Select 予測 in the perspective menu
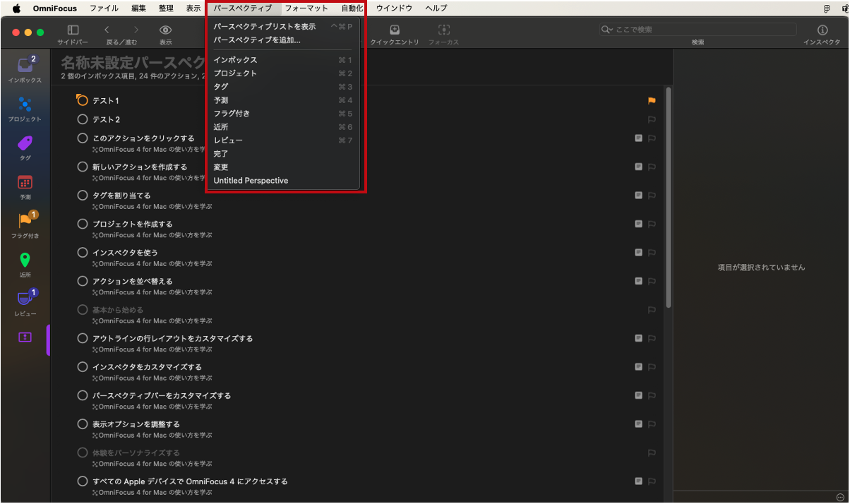The image size is (850, 504). pyautogui.click(x=283, y=100)
